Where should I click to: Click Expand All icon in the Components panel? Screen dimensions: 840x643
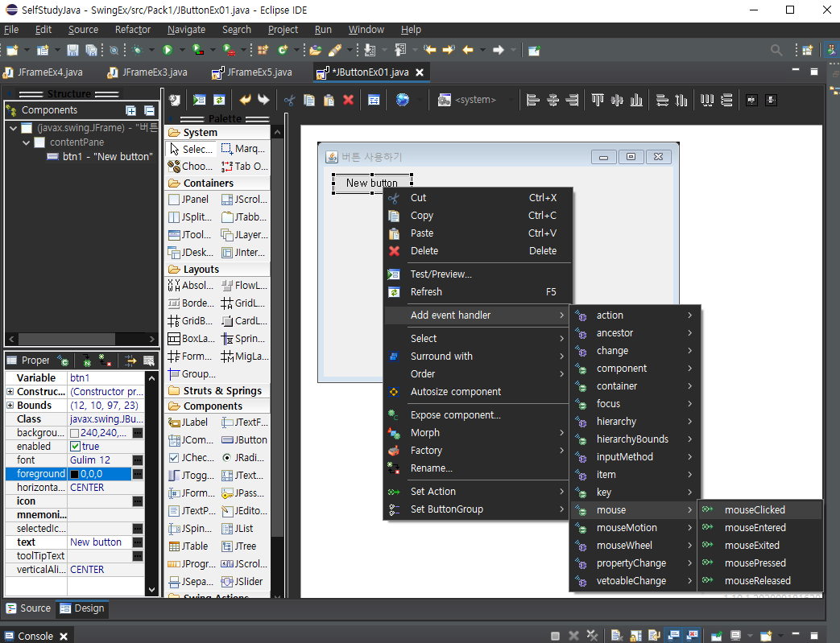tap(130, 110)
